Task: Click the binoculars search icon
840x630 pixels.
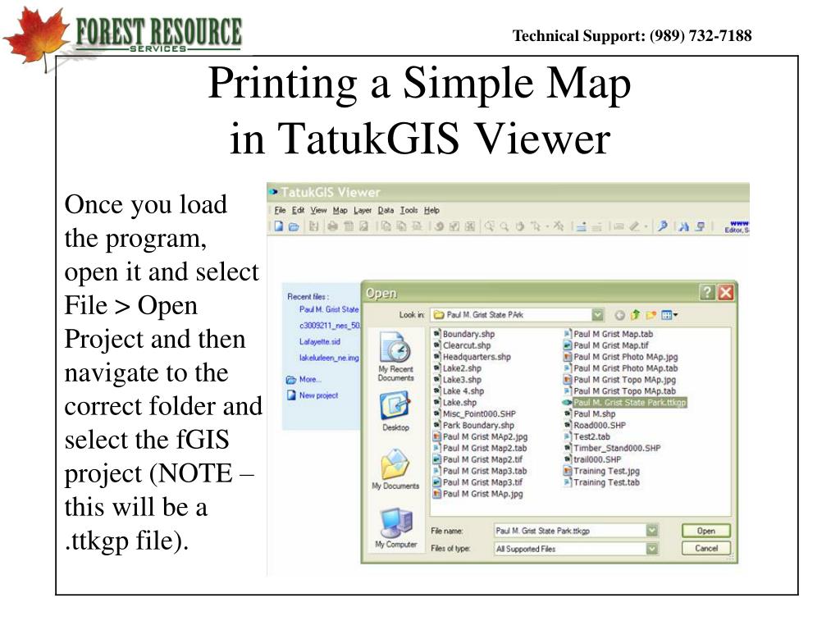Action: (x=683, y=226)
